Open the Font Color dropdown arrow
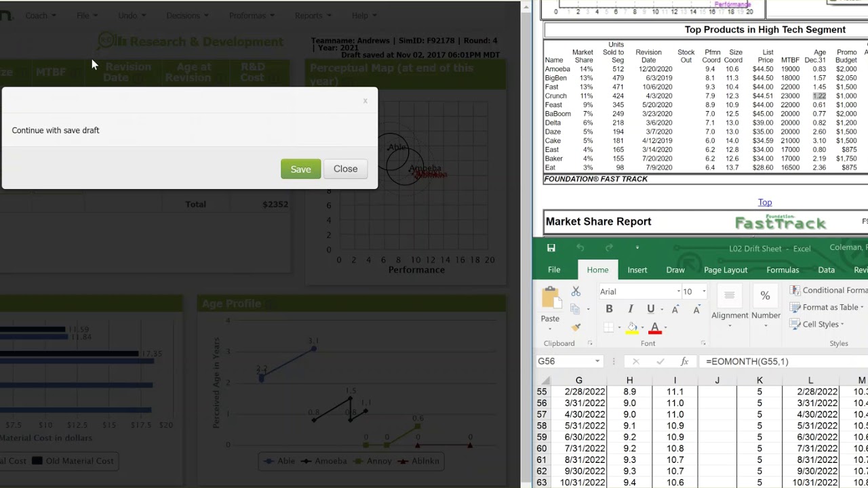Viewport: 868px width, 488px height. (665, 328)
